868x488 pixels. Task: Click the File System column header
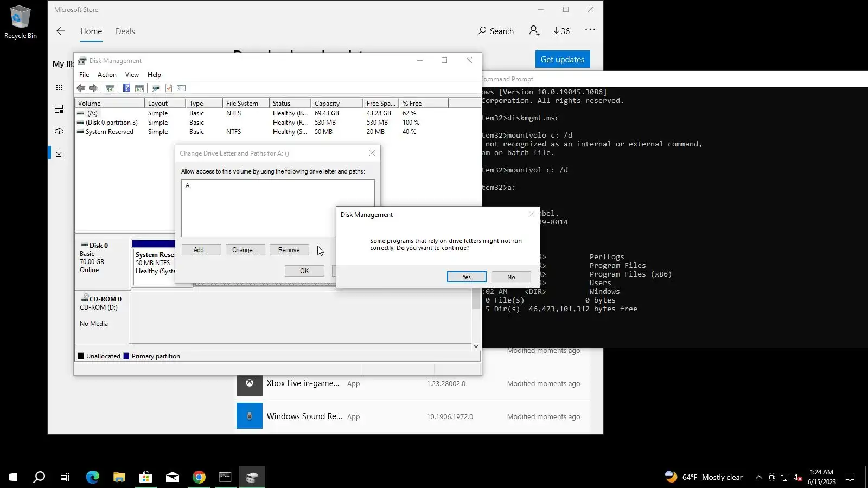point(246,103)
